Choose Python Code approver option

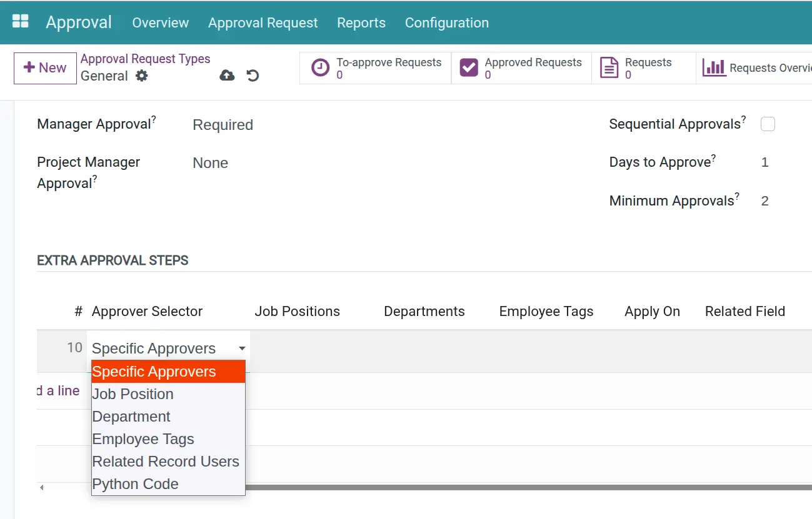tap(136, 484)
